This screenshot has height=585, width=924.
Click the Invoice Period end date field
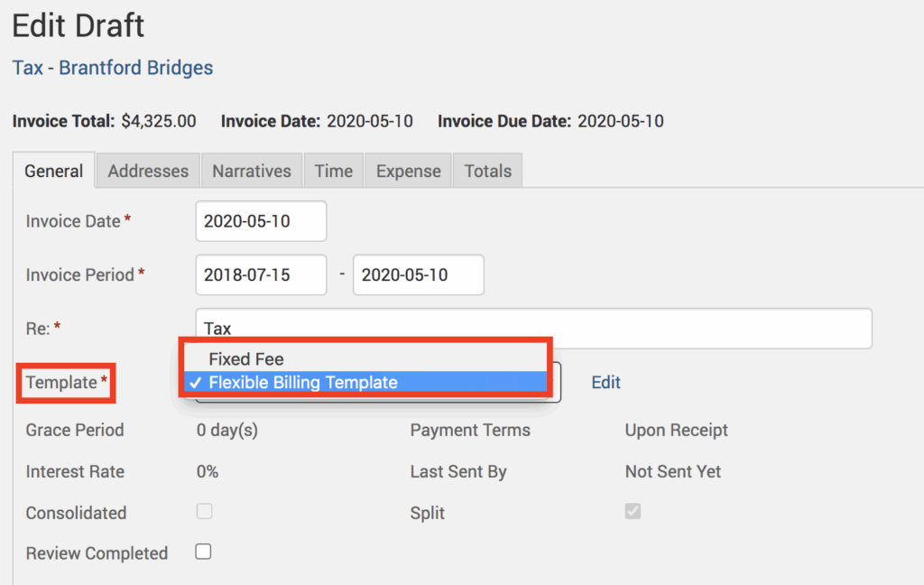point(418,274)
